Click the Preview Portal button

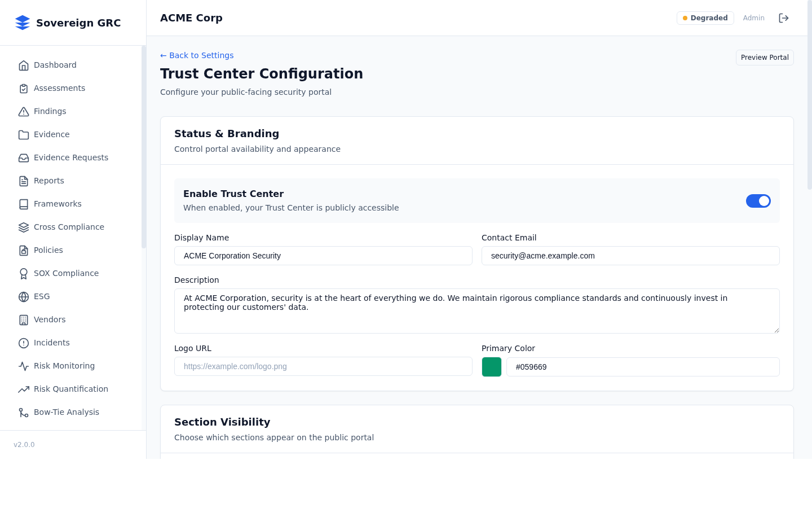pos(765,57)
